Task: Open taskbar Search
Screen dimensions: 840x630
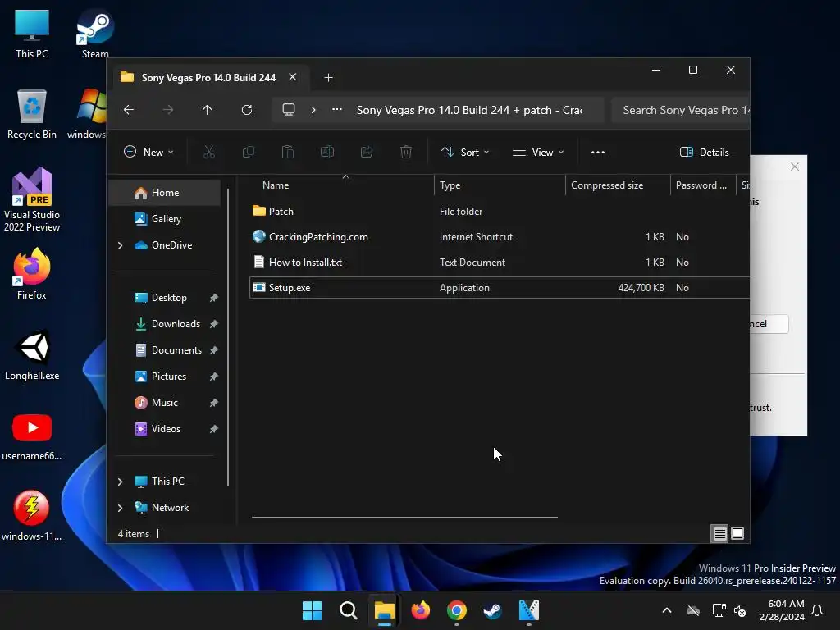Action: [x=348, y=610]
